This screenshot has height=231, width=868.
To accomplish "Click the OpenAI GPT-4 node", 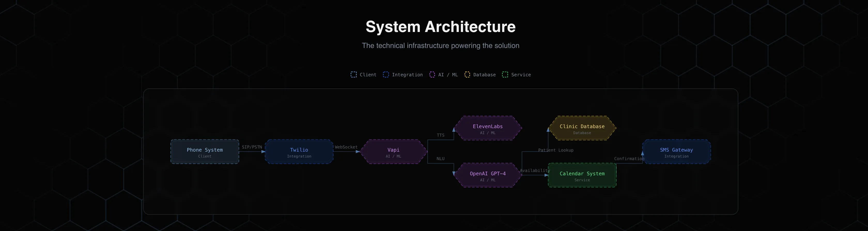I will coord(487,175).
